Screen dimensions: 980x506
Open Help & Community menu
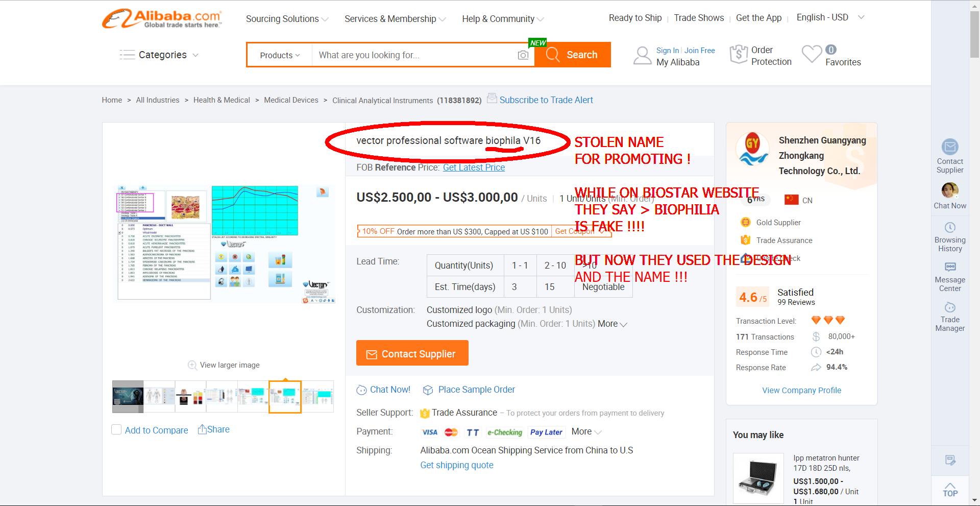[x=503, y=19]
